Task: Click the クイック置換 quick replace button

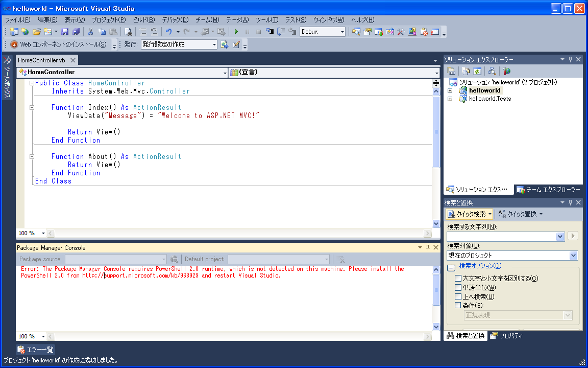Action: coord(521,214)
